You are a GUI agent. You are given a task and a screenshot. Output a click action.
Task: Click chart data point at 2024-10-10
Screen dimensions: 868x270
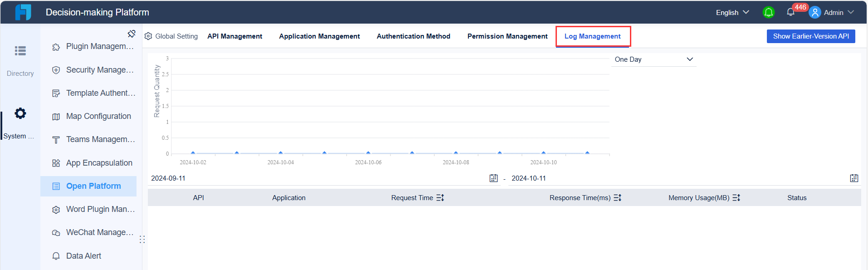tap(543, 153)
